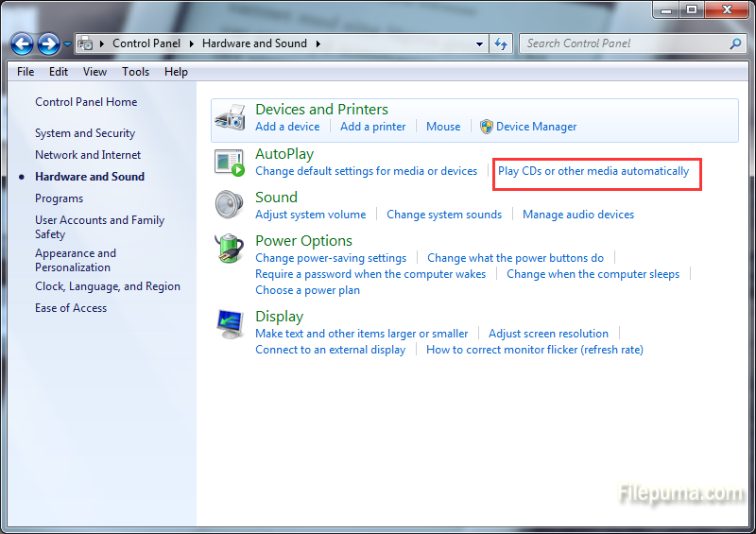
Task: Go to Control Panel Home
Action: coord(86,102)
